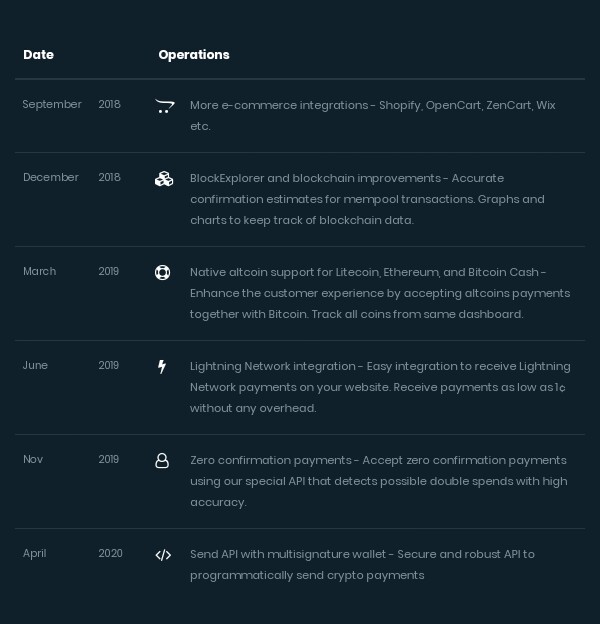Click the Send API multisignature wallet text
The height and width of the screenshot is (624, 600).
pos(362,565)
